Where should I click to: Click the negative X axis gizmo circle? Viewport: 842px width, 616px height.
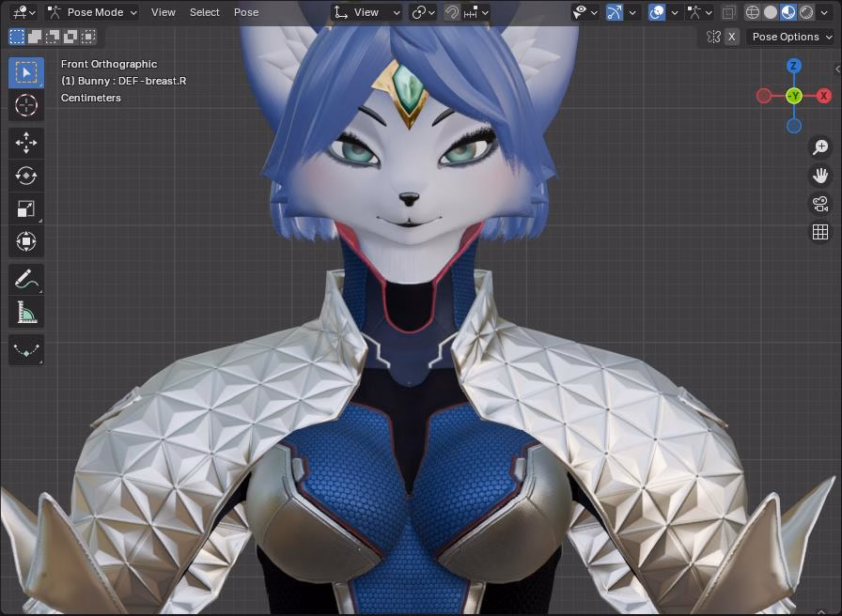764,96
